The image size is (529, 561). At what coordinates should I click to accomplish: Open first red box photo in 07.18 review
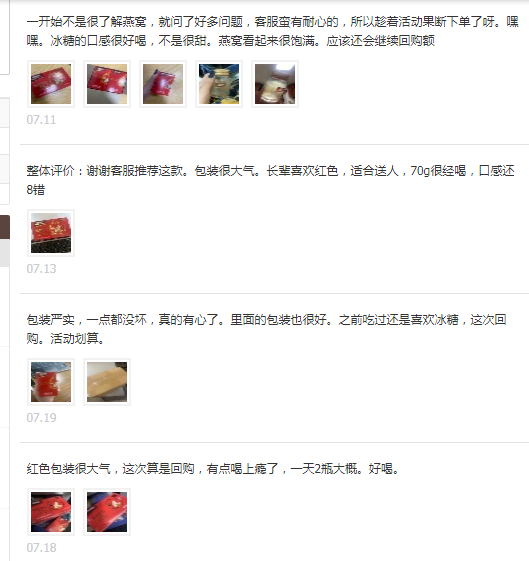point(51,512)
